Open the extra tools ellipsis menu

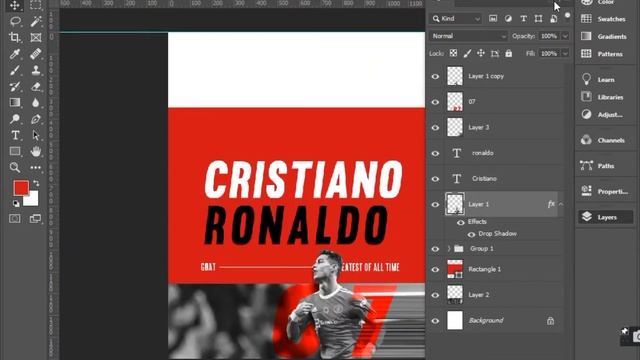click(36, 167)
